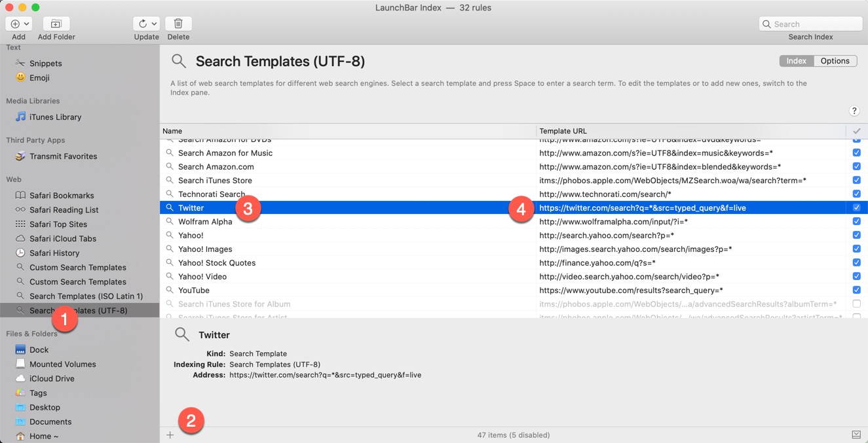Select Dock in the sidebar

tap(79, 350)
